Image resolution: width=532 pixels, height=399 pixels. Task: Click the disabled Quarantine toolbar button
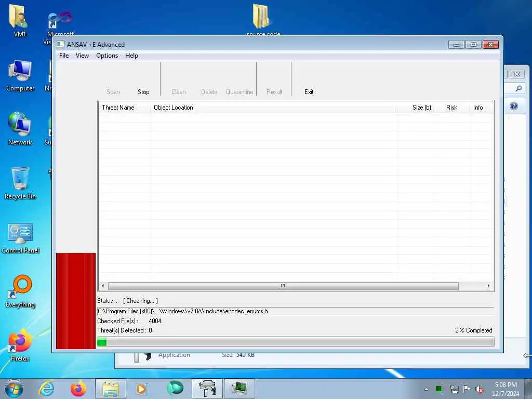click(x=240, y=92)
